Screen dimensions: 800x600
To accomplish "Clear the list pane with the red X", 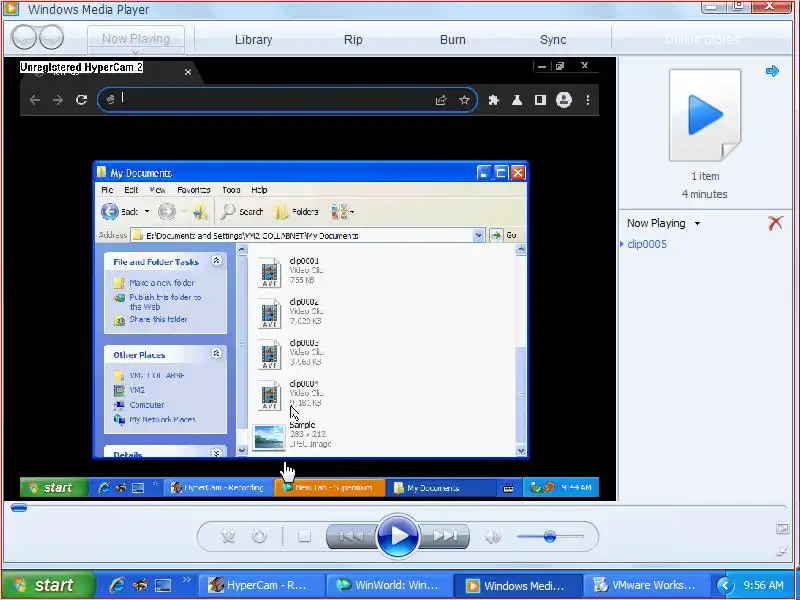I will coord(776,222).
